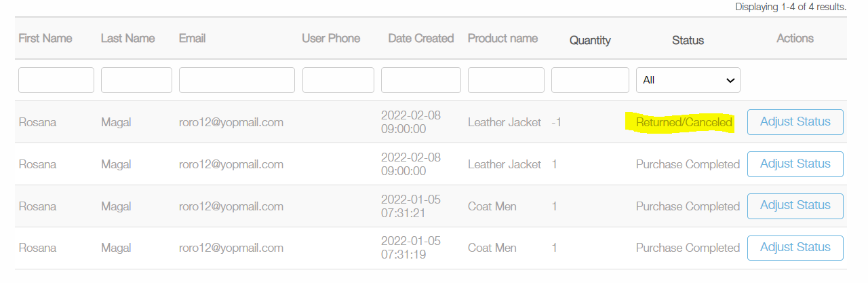Select the User Phone filter field
The width and height of the screenshot is (868, 283).
(x=338, y=80)
